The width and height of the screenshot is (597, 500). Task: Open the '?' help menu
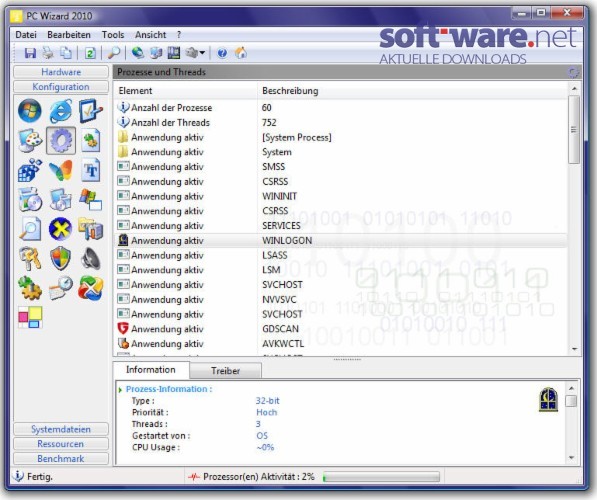179,35
